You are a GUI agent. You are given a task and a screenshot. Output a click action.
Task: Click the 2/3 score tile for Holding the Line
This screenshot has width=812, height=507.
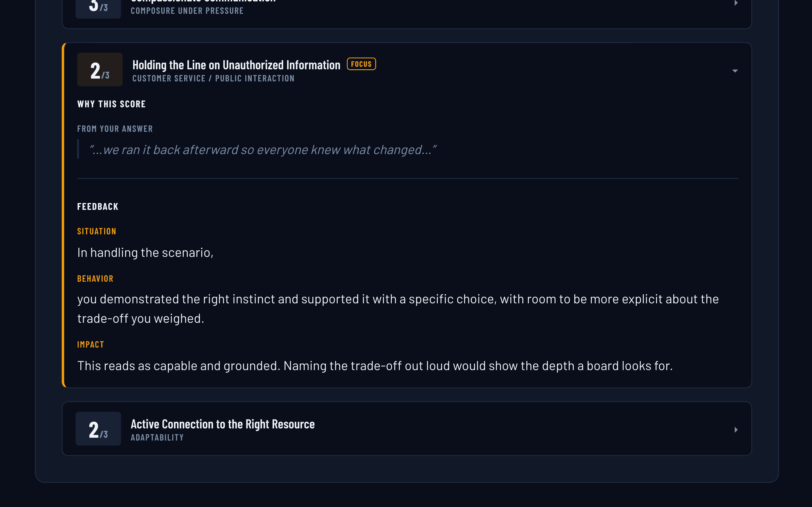[x=100, y=70]
